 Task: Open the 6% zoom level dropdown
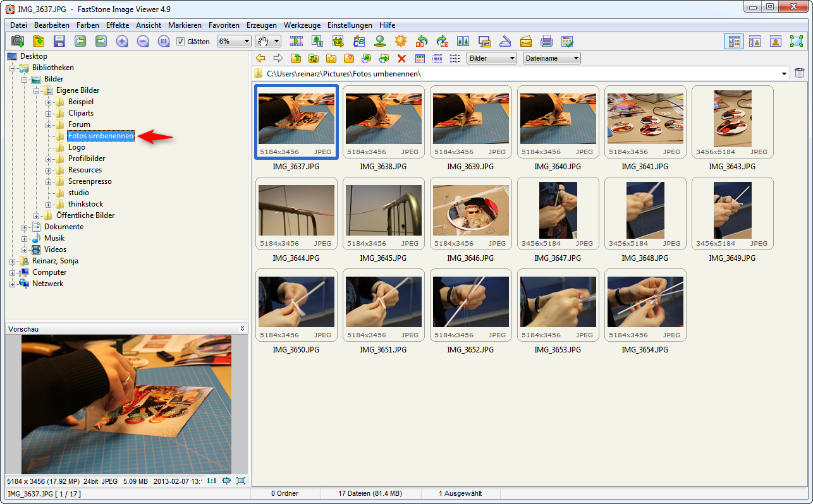(234, 41)
